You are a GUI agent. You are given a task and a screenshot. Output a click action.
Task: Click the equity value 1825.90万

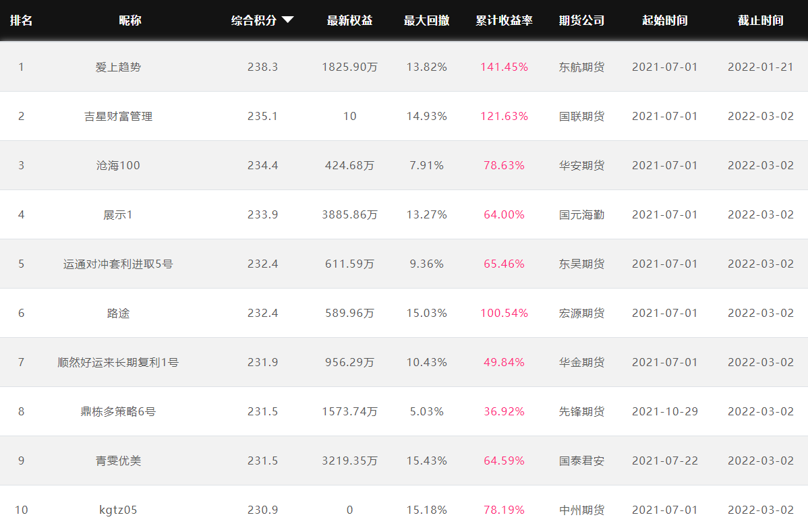(350, 67)
